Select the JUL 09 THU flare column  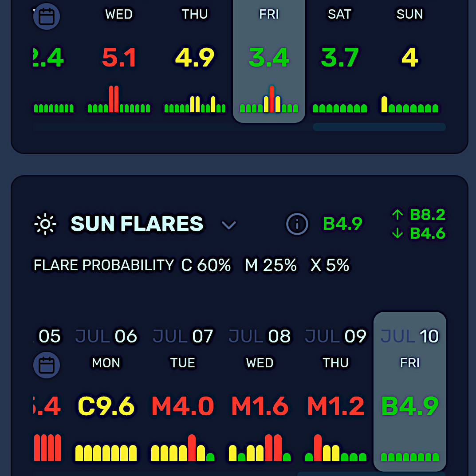[336, 395]
